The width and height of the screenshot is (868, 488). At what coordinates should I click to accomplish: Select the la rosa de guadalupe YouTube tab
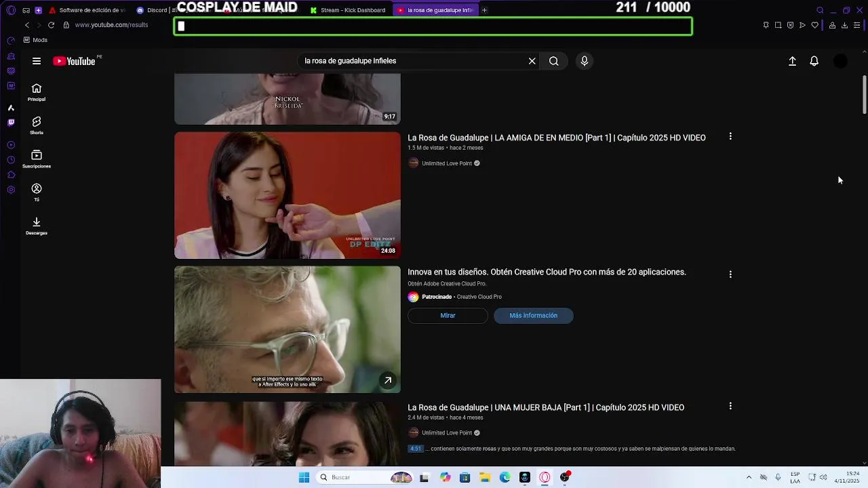tap(435, 10)
